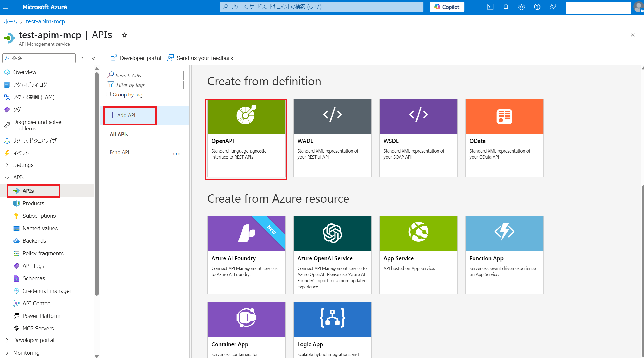Enable the Group by tag checkbox

click(x=108, y=94)
